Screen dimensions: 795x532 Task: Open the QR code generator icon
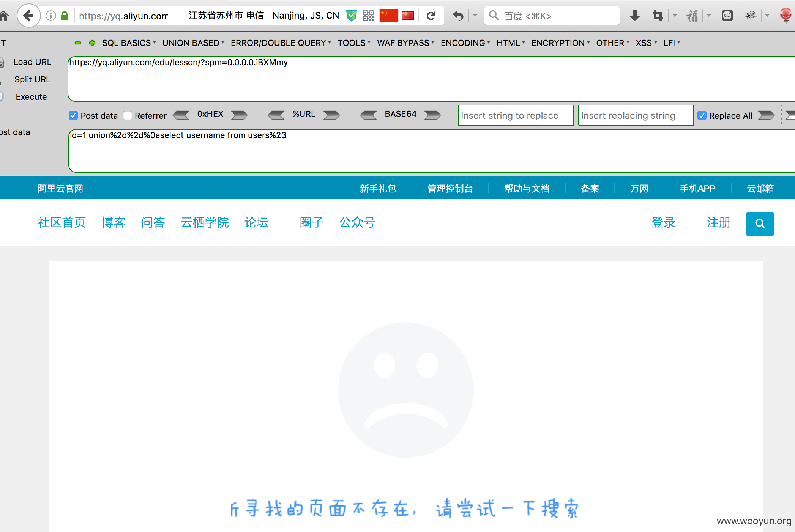[x=368, y=16]
